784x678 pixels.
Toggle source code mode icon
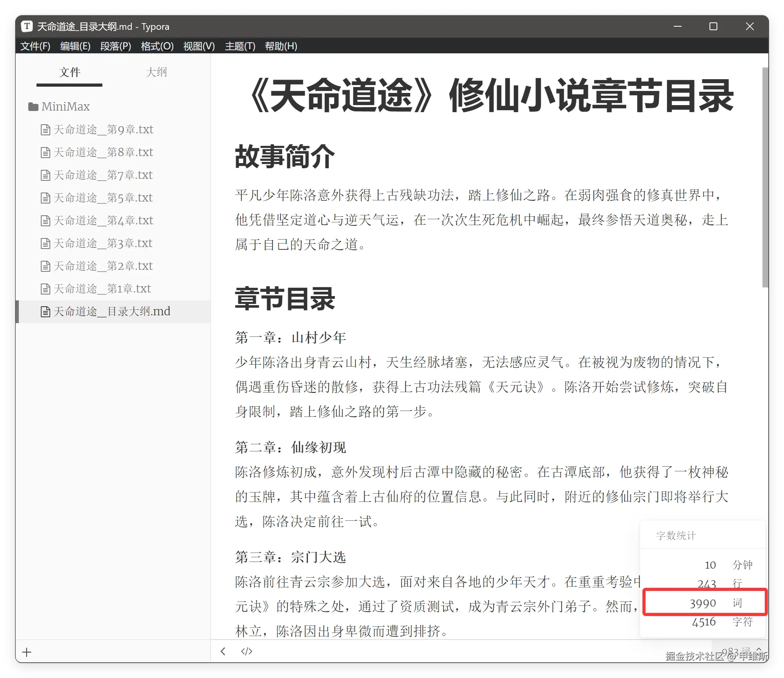246,651
